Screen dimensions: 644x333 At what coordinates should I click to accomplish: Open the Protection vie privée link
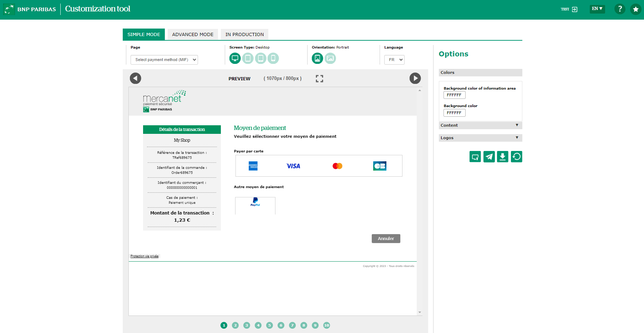pyautogui.click(x=144, y=256)
